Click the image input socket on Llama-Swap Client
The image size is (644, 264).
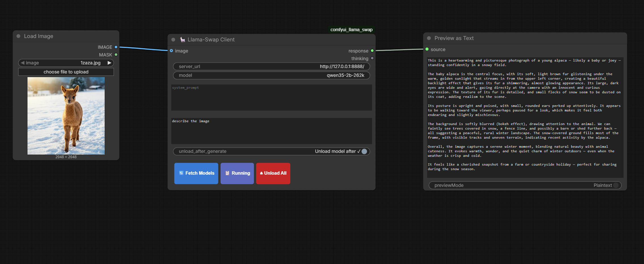click(x=171, y=51)
